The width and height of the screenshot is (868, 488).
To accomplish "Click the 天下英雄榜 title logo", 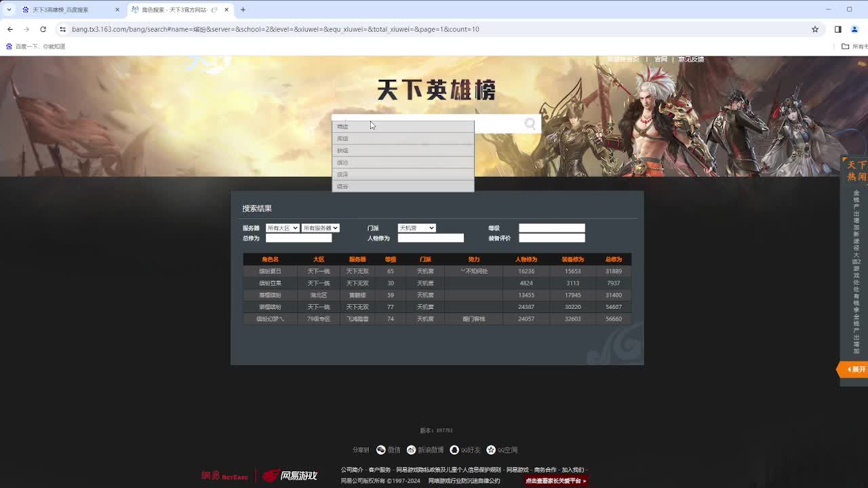I will (436, 89).
